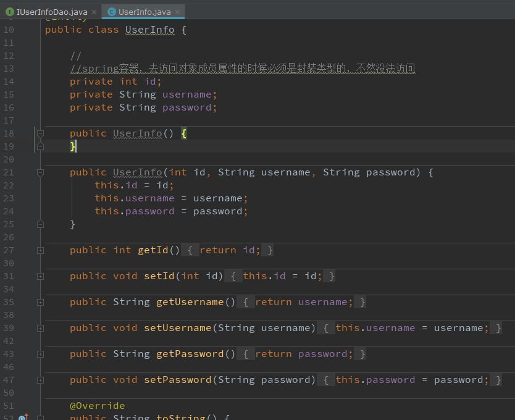Image resolution: width=515 pixels, height=420 pixels.
Task: Expand the folded setId(int id) method
Action: coord(40,276)
